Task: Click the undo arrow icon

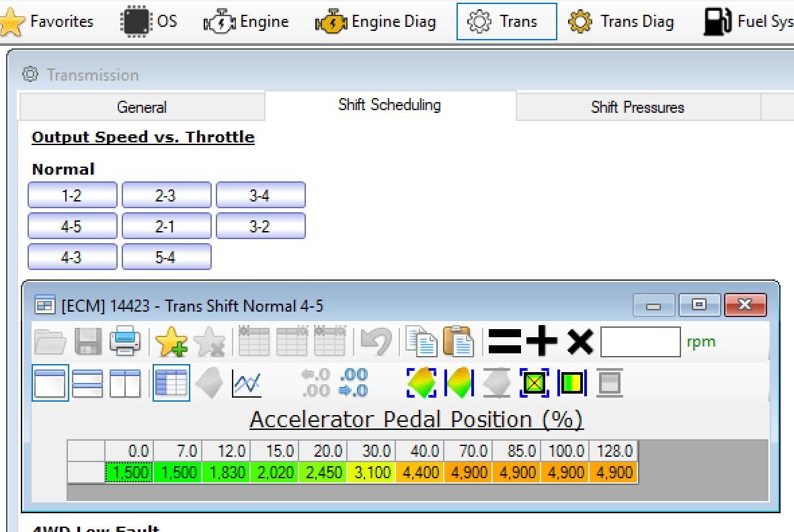Action: click(x=375, y=341)
